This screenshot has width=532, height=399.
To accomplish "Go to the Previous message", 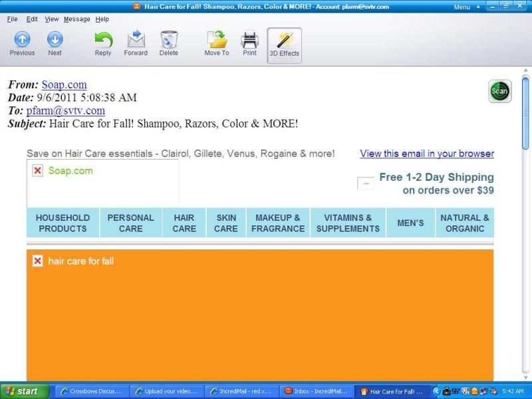I will pos(22,44).
